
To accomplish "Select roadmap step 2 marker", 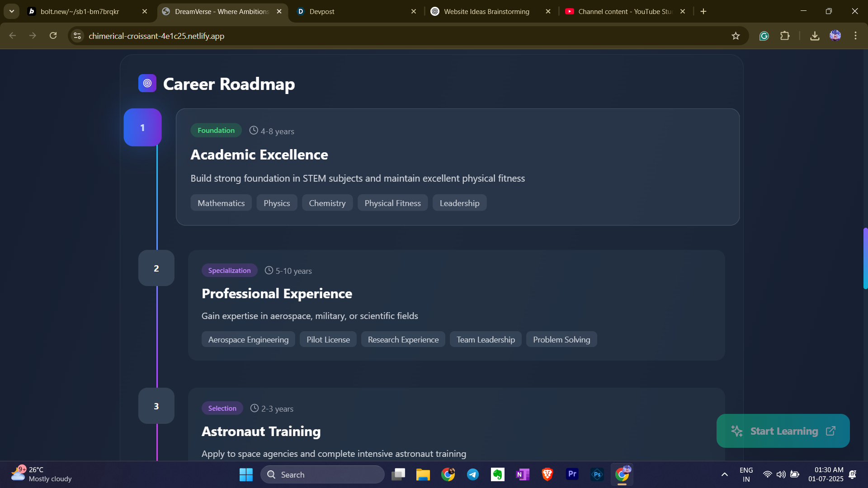I will click(x=156, y=268).
